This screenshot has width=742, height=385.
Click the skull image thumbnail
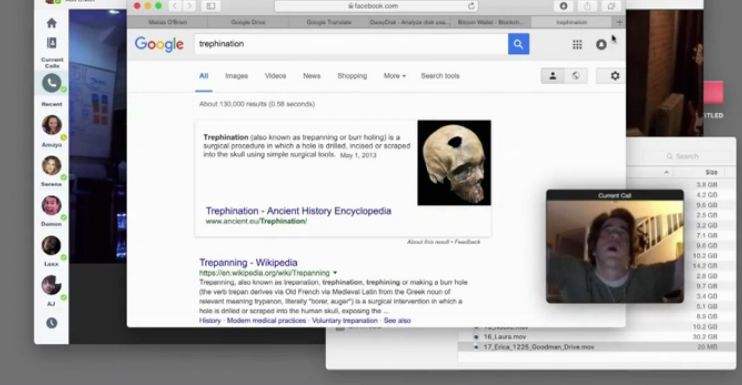point(454,163)
